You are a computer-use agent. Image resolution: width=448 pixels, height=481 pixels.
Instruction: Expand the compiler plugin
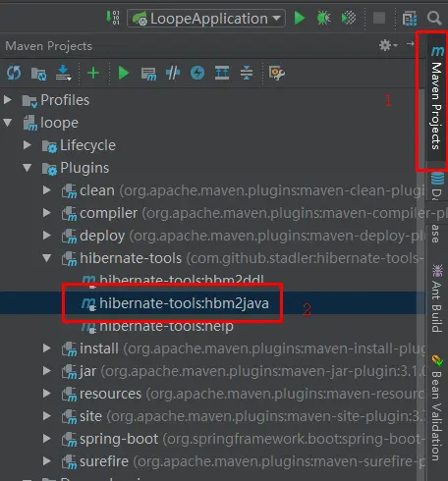47,213
